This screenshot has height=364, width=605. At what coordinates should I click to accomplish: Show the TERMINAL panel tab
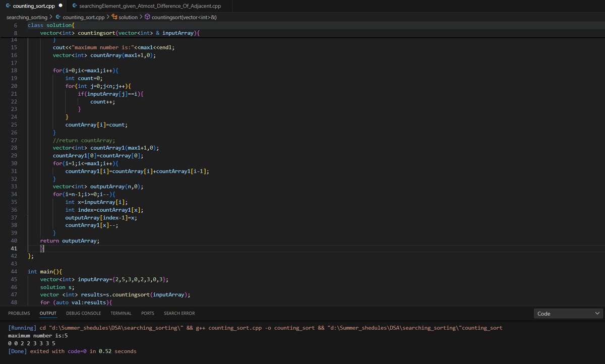[121, 313]
